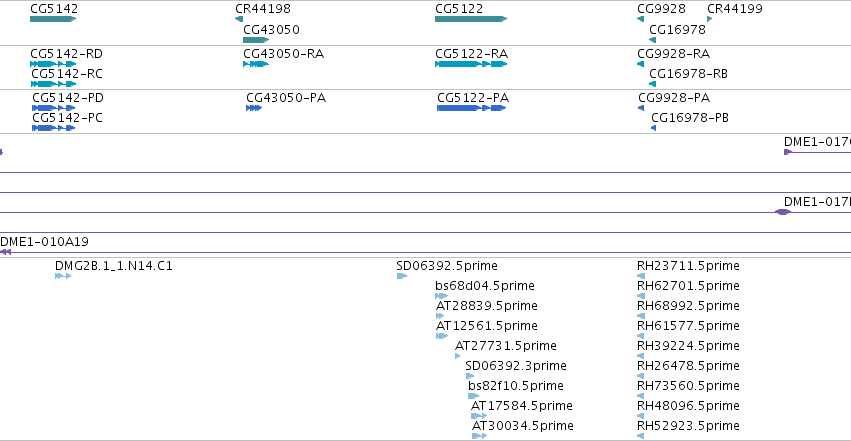Click EST RH68992.5prime label
This screenshot has width=851, height=441.
[x=688, y=306]
